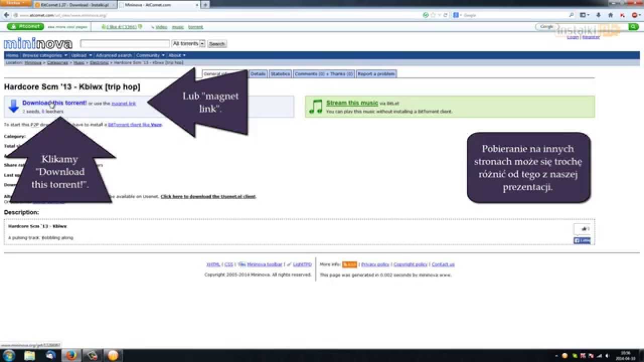The height and width of the screenshot is (362, 644).
Task: Click the downloads arrow toolbar icon
Action: pyautogui.click(x=598, y=16)
